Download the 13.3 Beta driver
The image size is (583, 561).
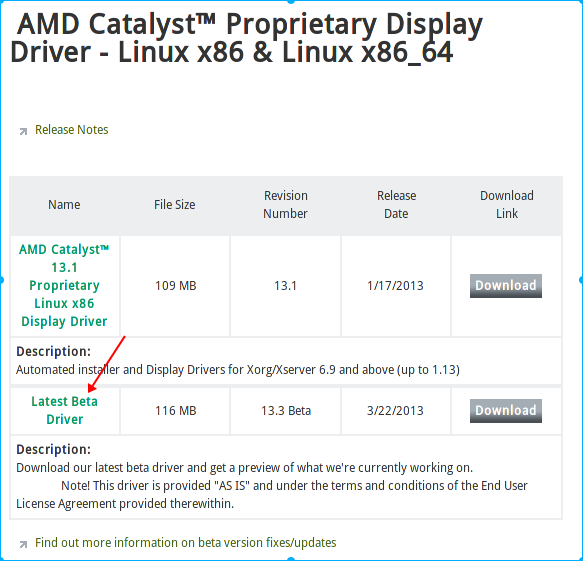point(506,410)
